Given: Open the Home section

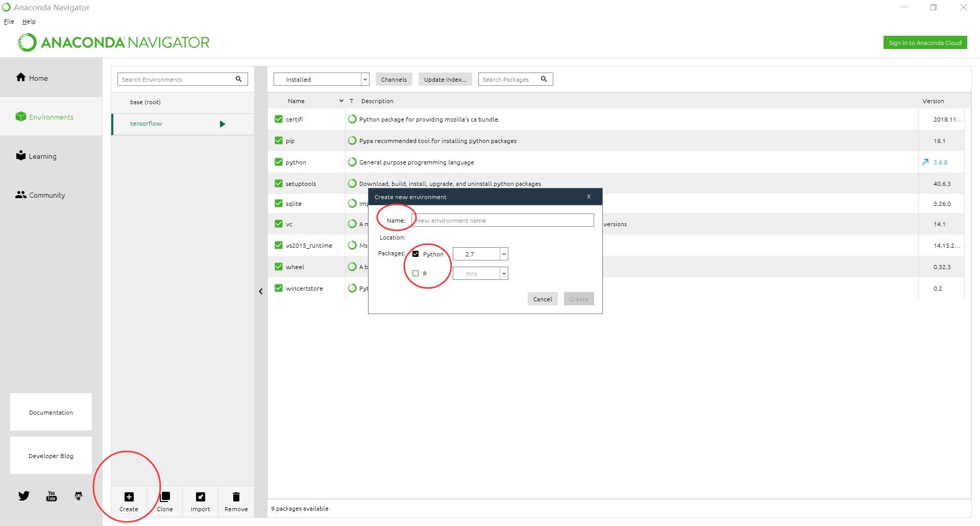Looking at the screenshot, I should 32,78.
